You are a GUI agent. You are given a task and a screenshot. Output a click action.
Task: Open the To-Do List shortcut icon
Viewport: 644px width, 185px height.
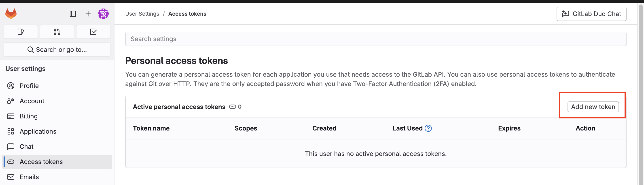pos(93,32)
